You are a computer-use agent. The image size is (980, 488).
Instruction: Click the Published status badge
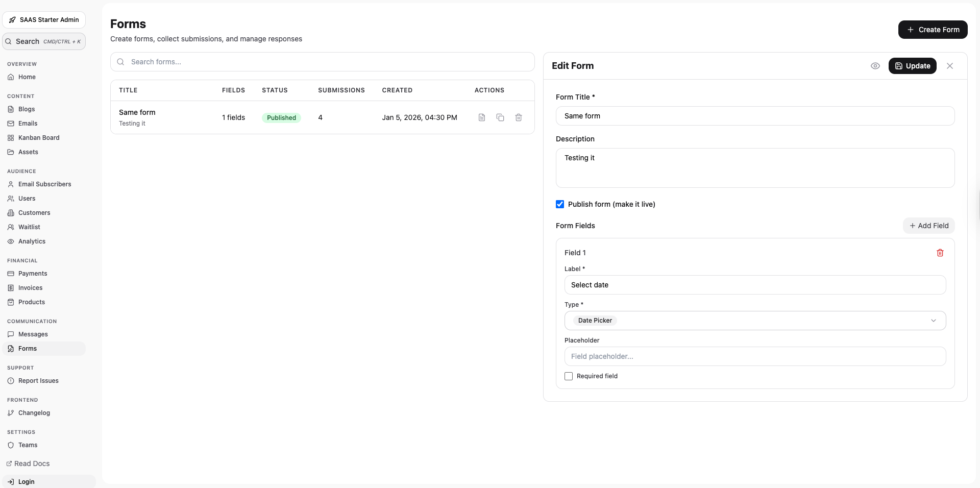pyautogui.click(x=281, y=117)
